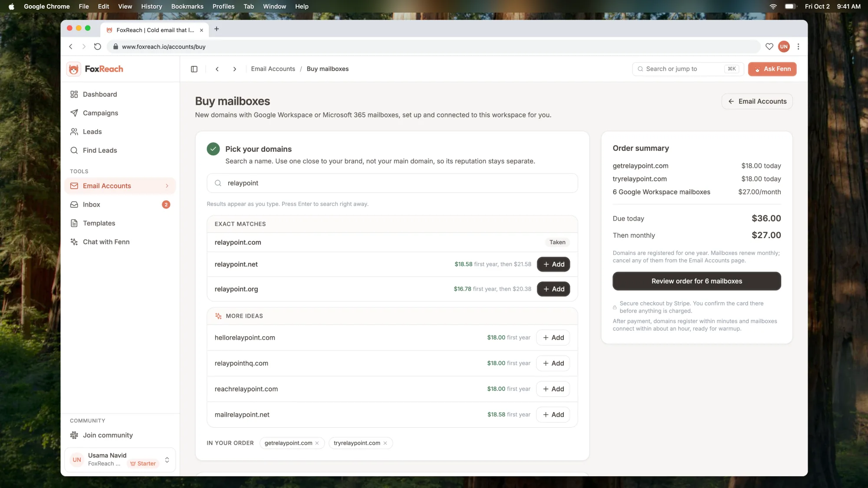Click the Starter plan badge
The image size is (868, 488).
(143, 463)
